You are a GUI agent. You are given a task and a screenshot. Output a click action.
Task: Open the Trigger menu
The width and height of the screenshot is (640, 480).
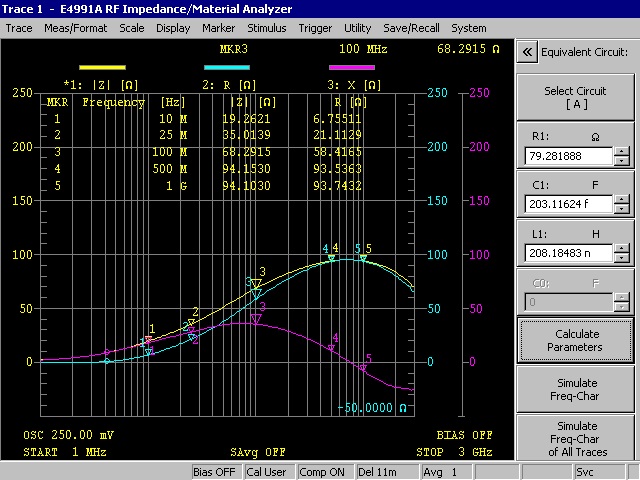click(x=315, y=28)
